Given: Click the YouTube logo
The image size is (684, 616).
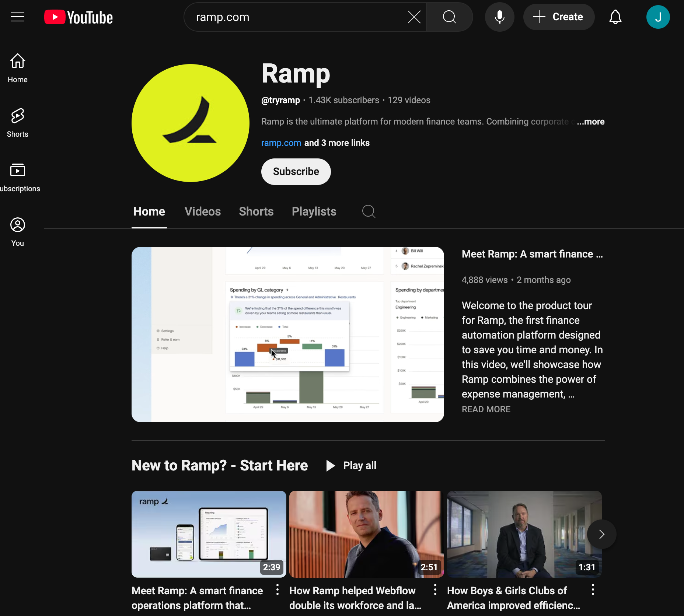Looking at the screenshot, I should point(78,17).
